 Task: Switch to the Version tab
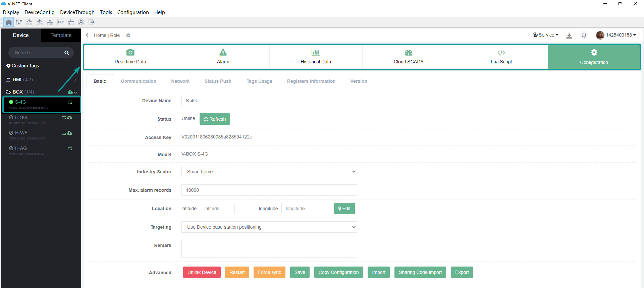(x=359, y=81)
